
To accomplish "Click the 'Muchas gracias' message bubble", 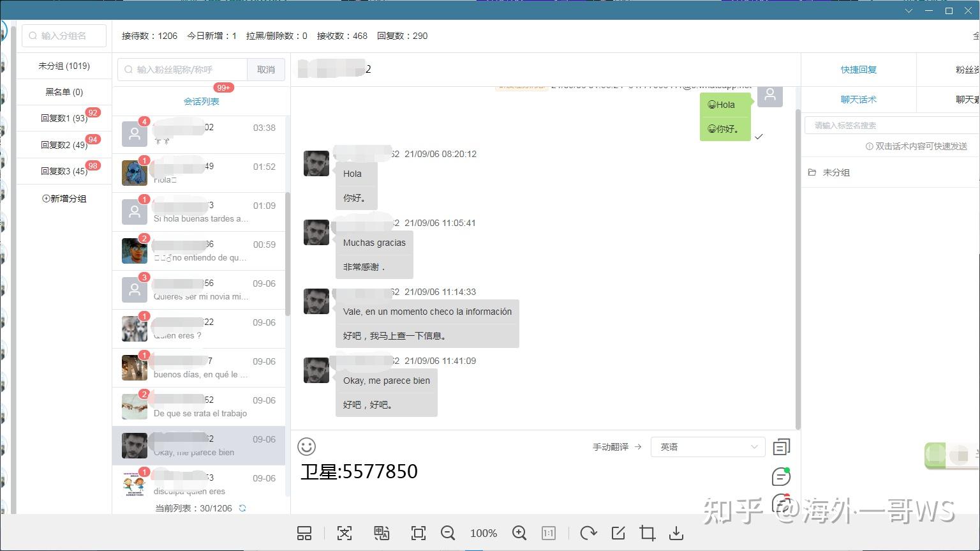I will (x=375, y=255).
